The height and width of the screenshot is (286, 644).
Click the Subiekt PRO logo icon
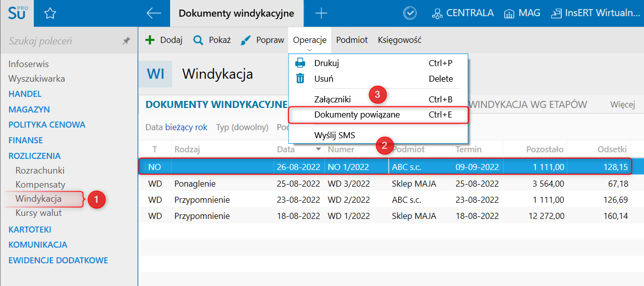[17, 13]
